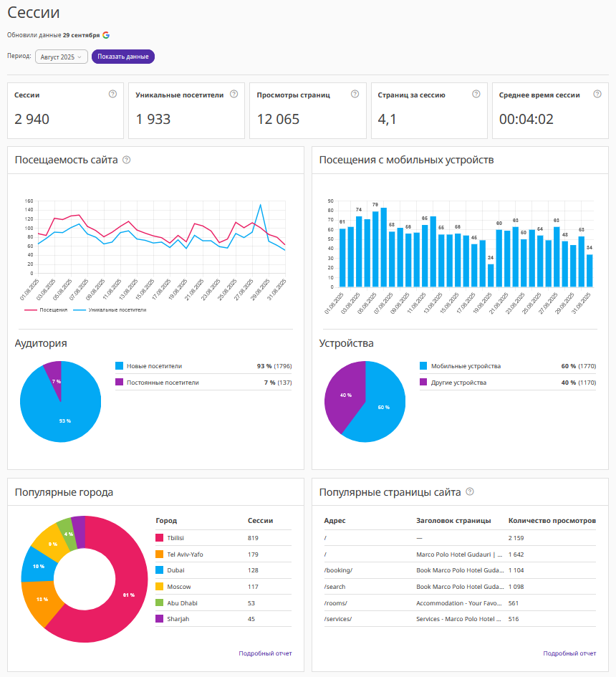Click help icon on Сессии card
Image resolution: width=616 pixels, height=677 pixels.
112,94
